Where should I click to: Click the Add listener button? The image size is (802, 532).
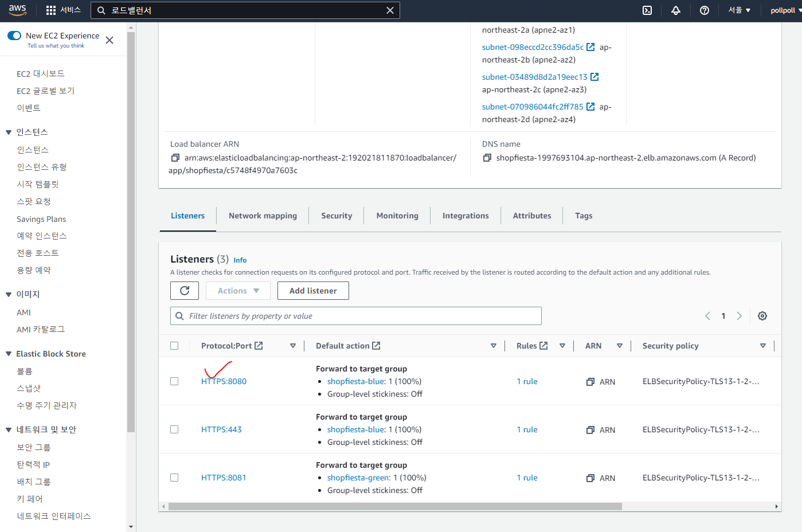coord(313,291)
